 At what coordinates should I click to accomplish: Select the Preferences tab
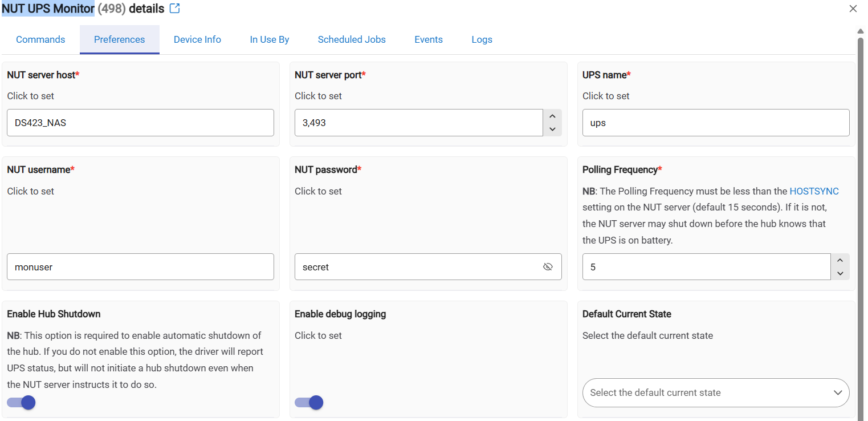click(120, 39)
